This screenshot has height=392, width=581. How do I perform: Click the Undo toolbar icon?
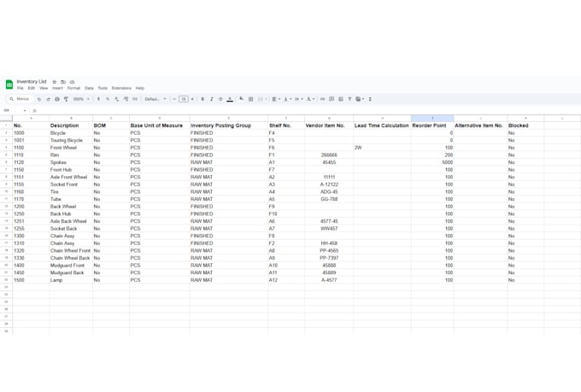(39, 99)
